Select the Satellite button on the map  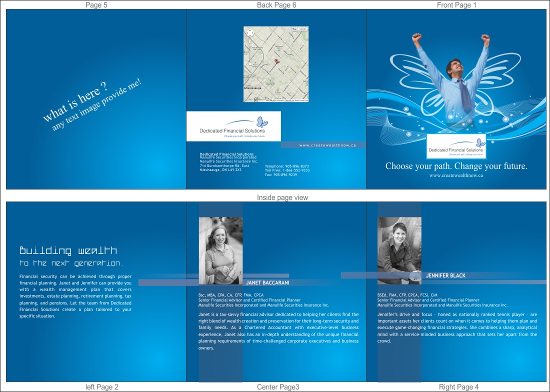[302, 29]
